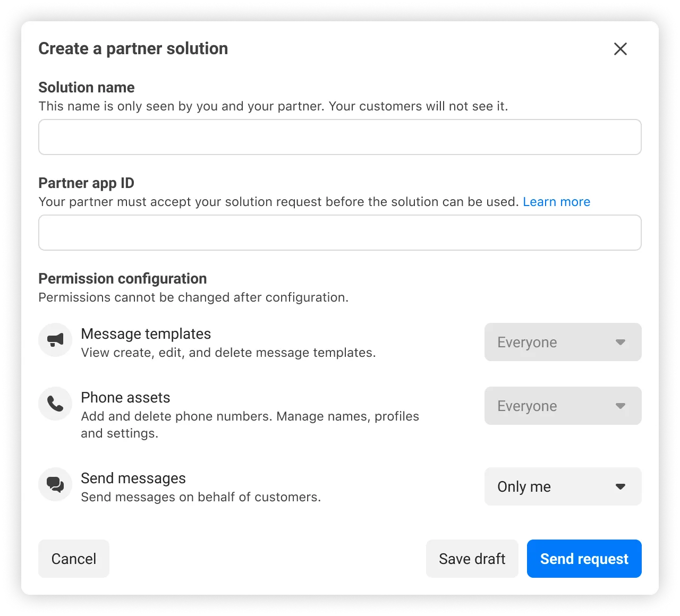Expand the Send messages 'Only me' dropdown
Image resolution: width=680 pixels, height=616 pixels.
click(x=563, y=486)
